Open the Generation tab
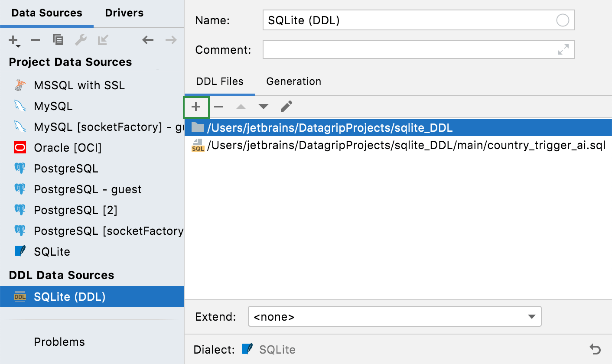This screenshot has width=612, height=364. [293, 81]
